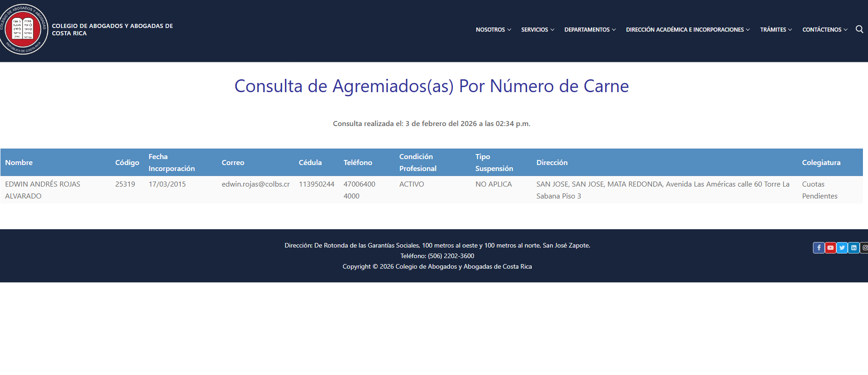
Task: Expand the Servicios dropdown menu
Action: point(538,30)
